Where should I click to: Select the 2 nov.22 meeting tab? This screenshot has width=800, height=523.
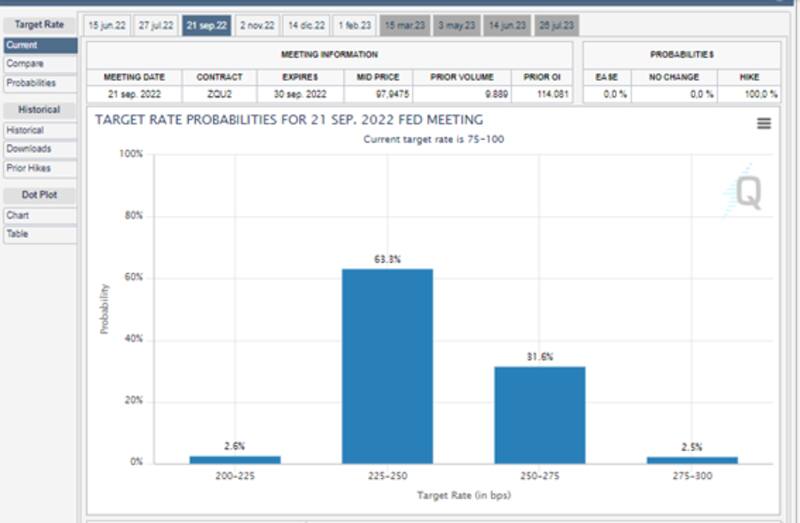click(257, 26)
